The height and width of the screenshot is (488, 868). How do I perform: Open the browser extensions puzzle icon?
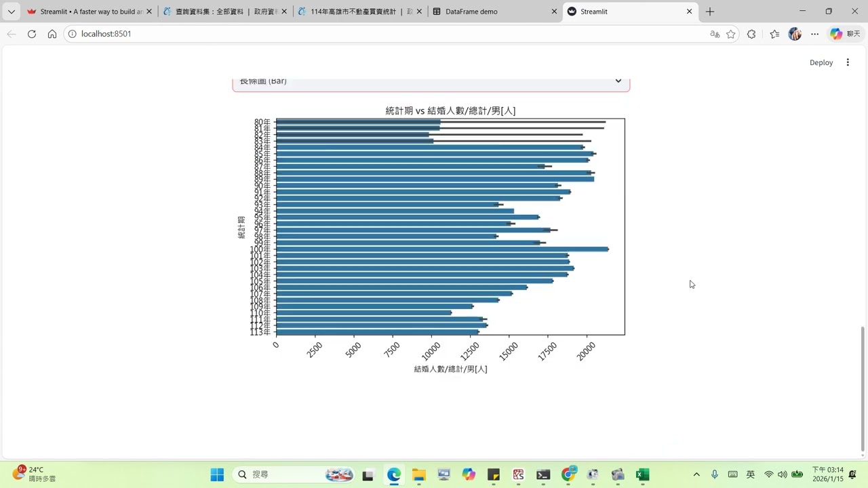pyautogui.click(x=751, y=34)
